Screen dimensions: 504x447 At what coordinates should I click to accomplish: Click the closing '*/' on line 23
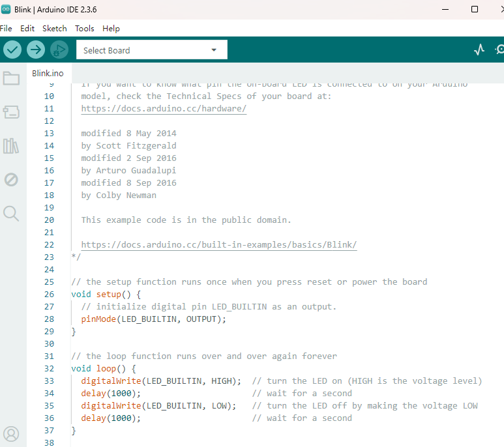76,257
